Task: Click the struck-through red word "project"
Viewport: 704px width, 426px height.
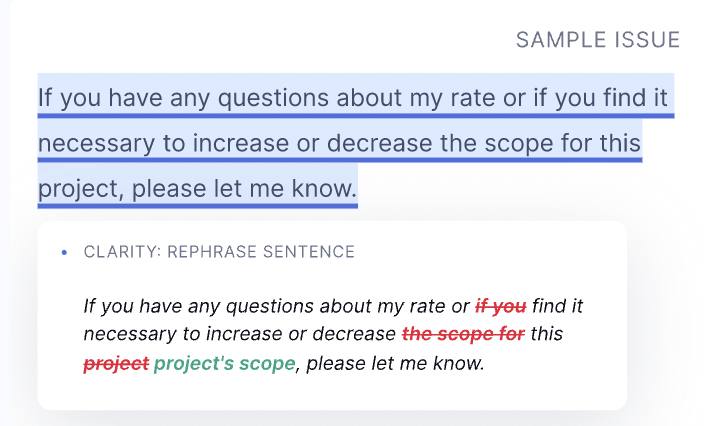Action: click(116, 363)
